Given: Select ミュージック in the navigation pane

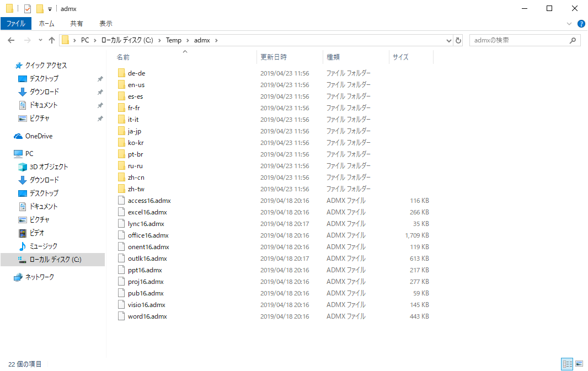Looking at the screenshot, I should click(44, 246).
